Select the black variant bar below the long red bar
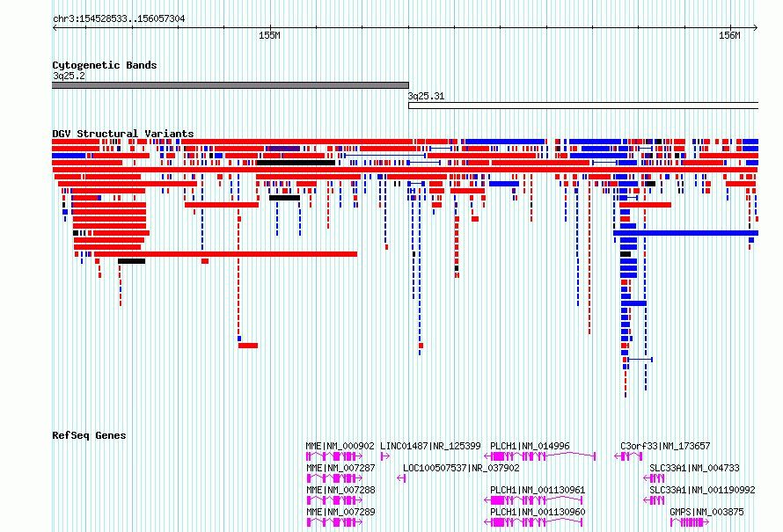Viewport: 783px width, 532px height. click(131, 261)
